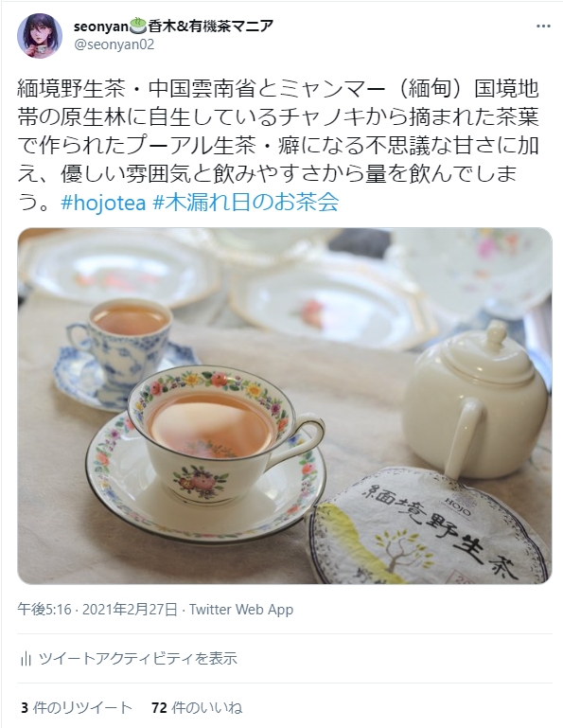Image resolution: width=563 pixels, height=728 pixels.
Task: Open the timestamp 午後5:16 · 2021年2月27日
Action: (x=97, y=609)
